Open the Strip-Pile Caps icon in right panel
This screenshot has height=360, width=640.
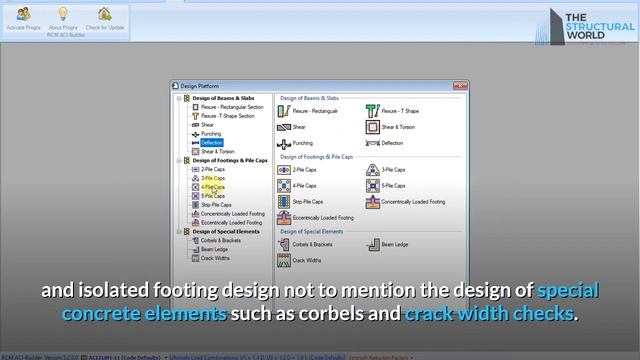284,202
